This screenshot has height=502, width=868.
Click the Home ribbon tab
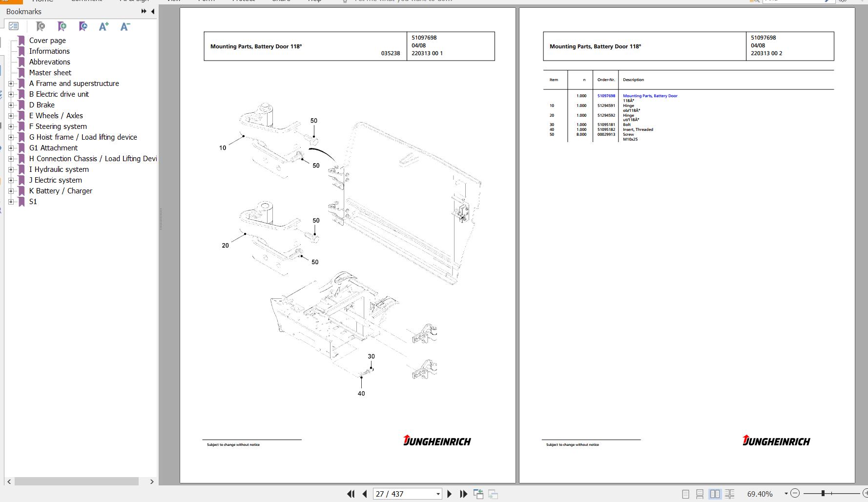[42, 1]
